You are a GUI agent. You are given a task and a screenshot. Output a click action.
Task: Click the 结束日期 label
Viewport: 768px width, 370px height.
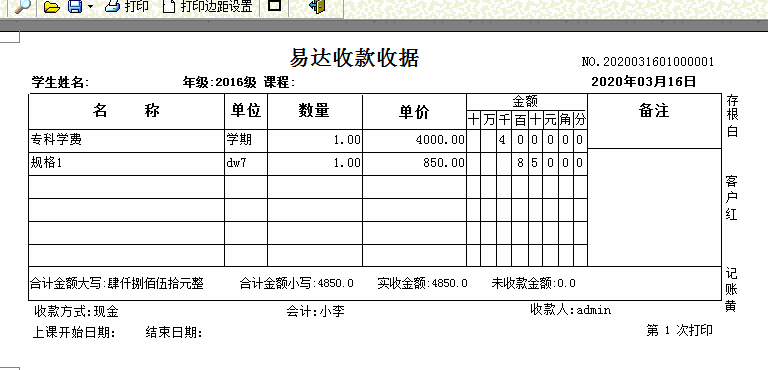[x=174, y=333]
